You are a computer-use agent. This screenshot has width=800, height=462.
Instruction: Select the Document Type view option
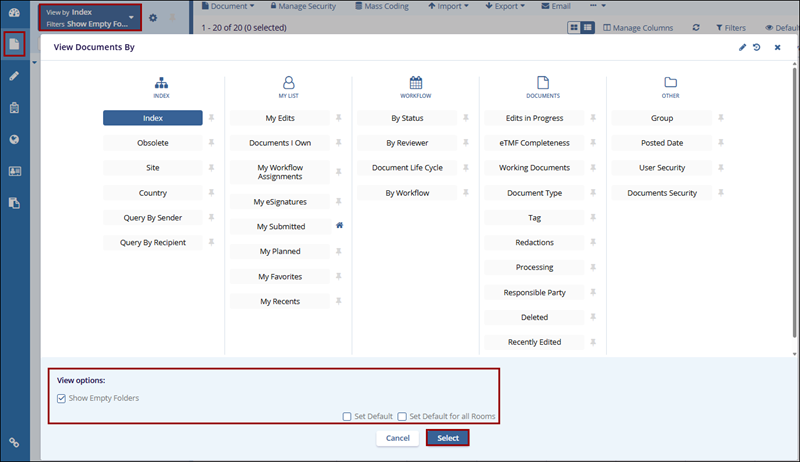[534, 193]
